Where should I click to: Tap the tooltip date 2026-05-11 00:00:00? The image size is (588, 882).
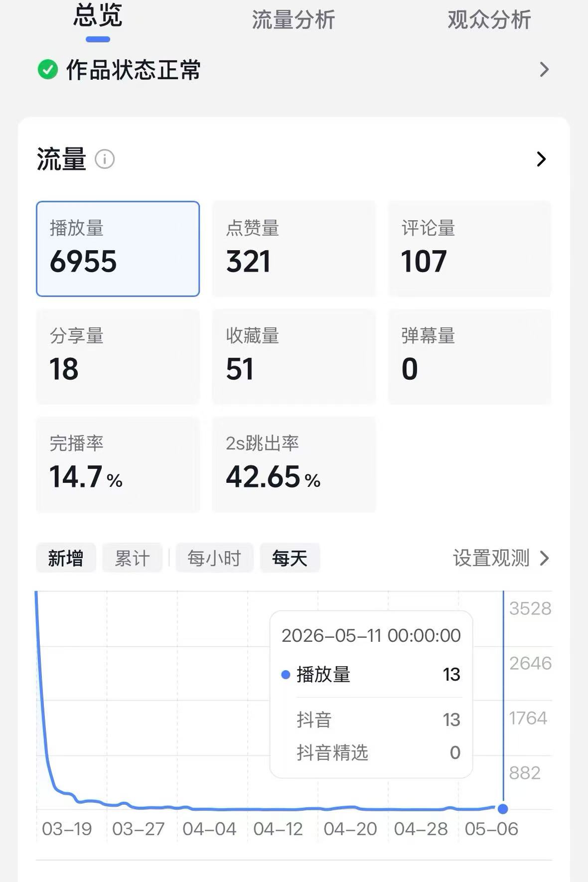pos(371,635)
